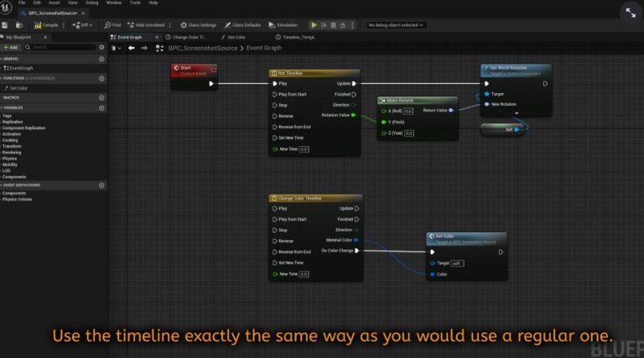The width and height of the screenshot is (644, 358).
Task: Open the Compile options menu dots
Action: click(64, 25)
